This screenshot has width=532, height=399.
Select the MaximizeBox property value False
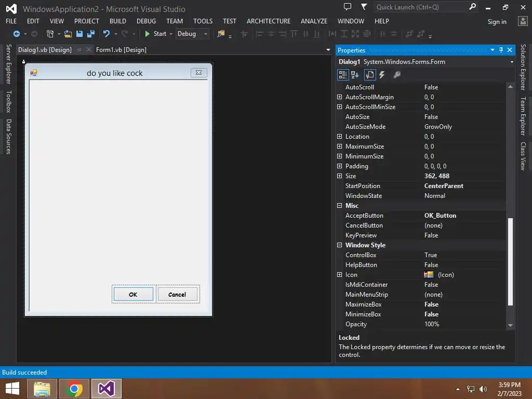point(431,304)
